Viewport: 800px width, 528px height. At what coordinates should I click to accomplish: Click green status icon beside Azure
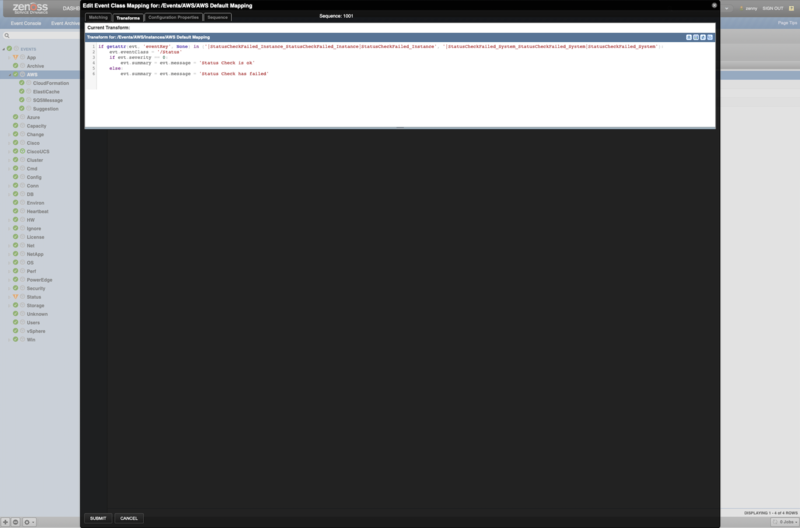(15, 117)
